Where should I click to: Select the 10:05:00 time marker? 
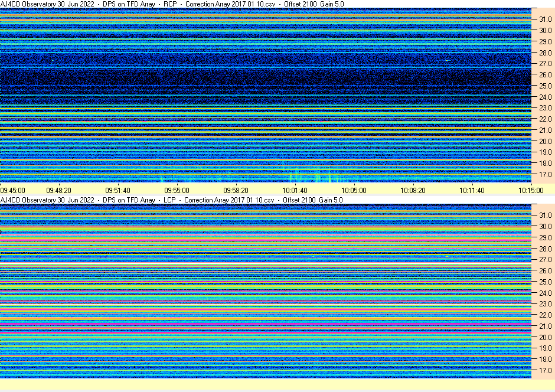pos(354,191)
